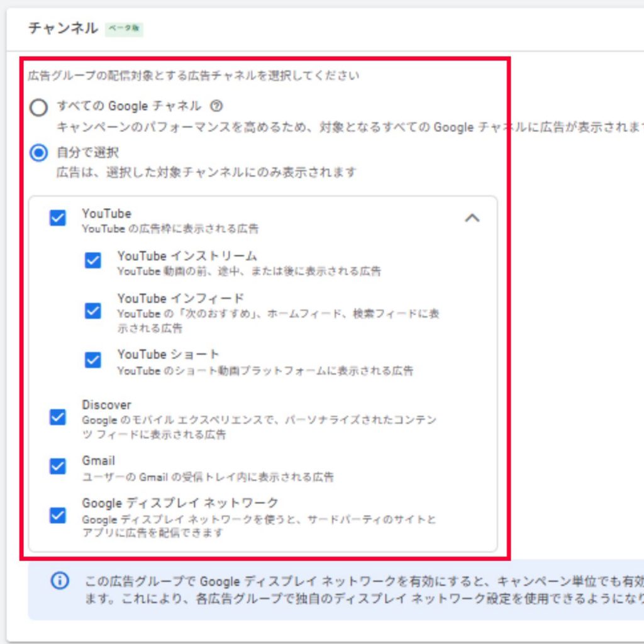This screenshot has width=644, height=644.
Task: Uncheck the top-level YouTube checkbox
Action: click(57, 218)
